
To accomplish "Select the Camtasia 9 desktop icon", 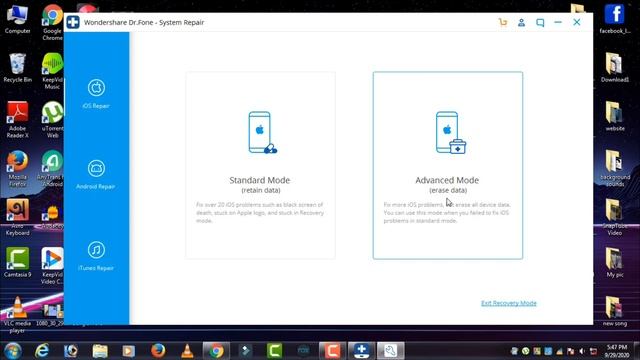I will click(17, 262).
